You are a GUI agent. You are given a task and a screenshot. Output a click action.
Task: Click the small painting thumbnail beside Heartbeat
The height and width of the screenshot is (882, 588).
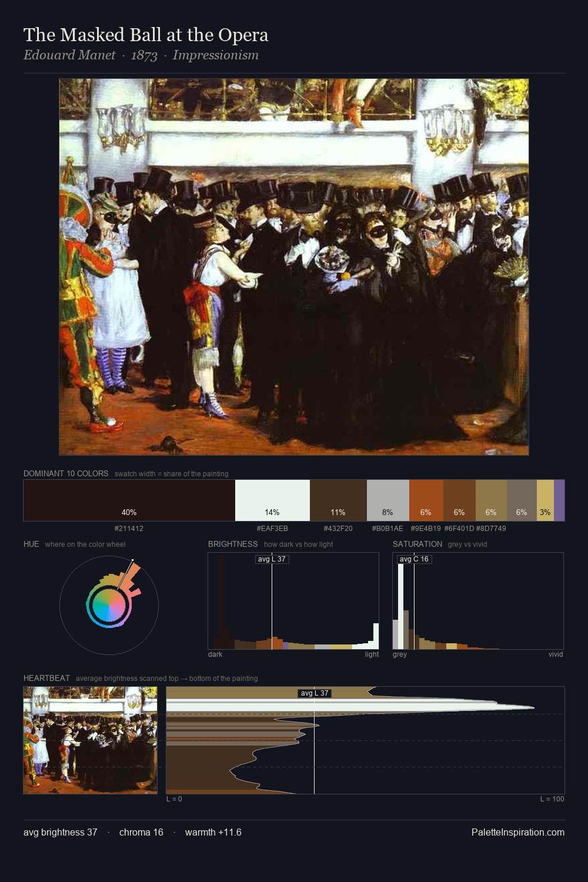click(90, 740)
